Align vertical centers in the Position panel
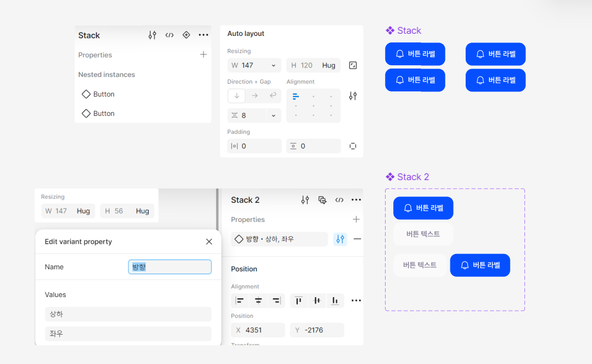Viewport: 592px width, 364px height. [317, 301]
